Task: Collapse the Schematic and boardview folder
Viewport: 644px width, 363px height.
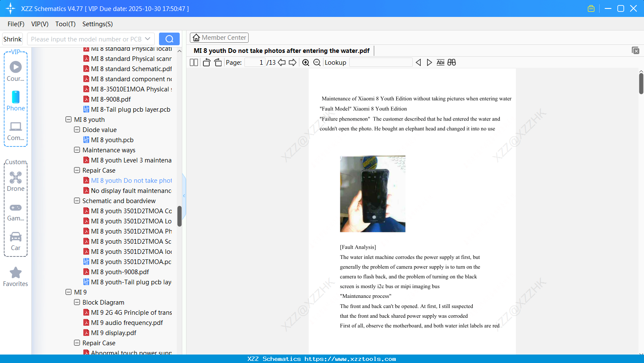Action: pos(77,201)
